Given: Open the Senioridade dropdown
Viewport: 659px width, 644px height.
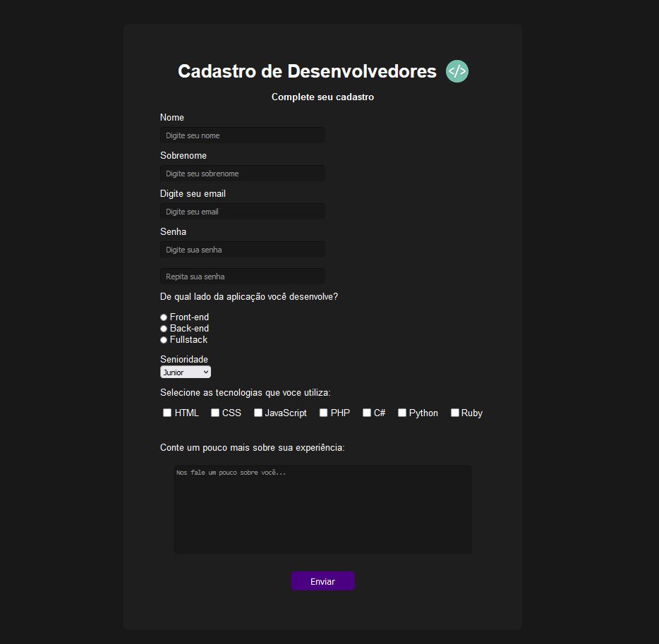Looking at the screenshot, I should point(185,372).
